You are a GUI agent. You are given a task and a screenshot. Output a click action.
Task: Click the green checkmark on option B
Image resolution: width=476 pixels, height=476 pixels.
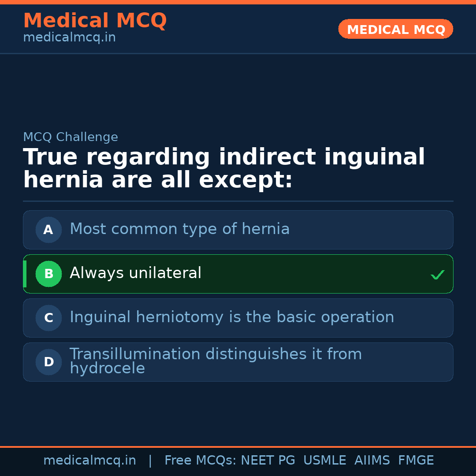pyautogui.click(x=437, y=275)
